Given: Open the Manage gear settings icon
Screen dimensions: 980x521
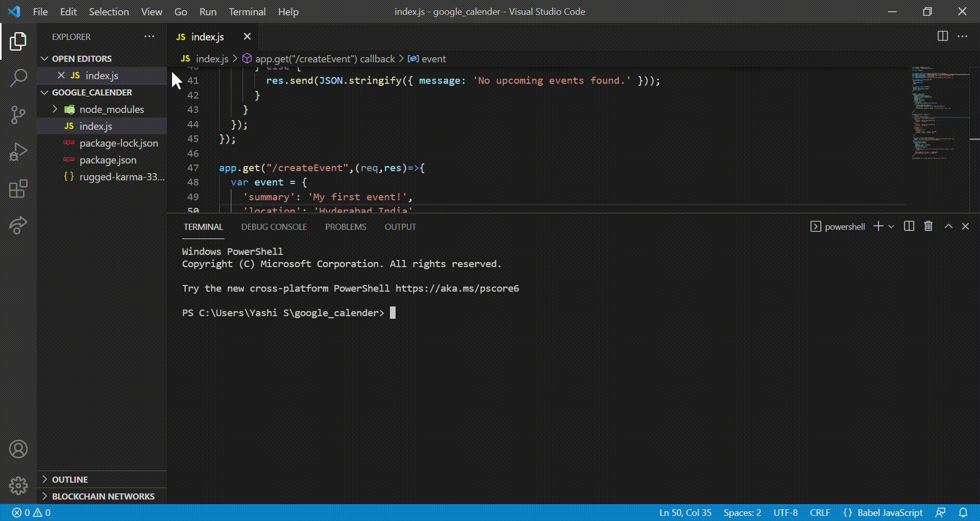Looking at the screenshot, I should 18,486.
